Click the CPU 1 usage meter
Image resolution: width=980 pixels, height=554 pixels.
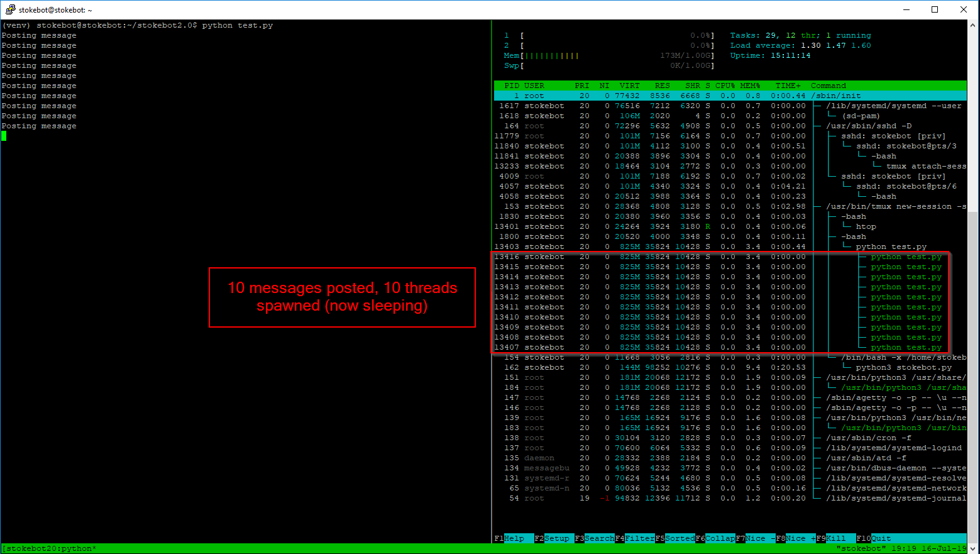click(609, 35)
